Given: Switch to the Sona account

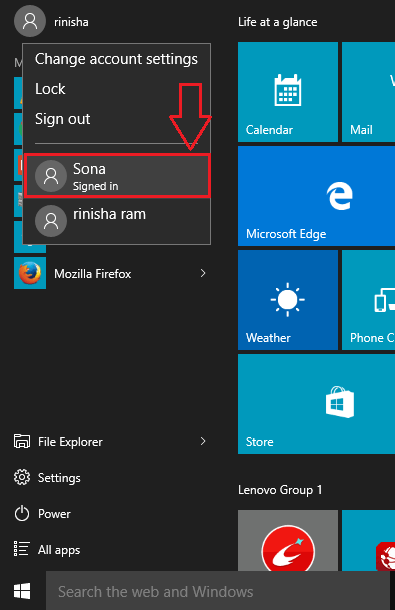Looking at the screenshot, I should (x=117, y=176).
